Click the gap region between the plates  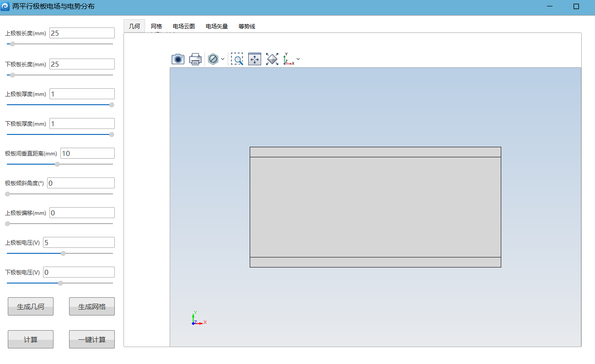[x=375, y=207]
